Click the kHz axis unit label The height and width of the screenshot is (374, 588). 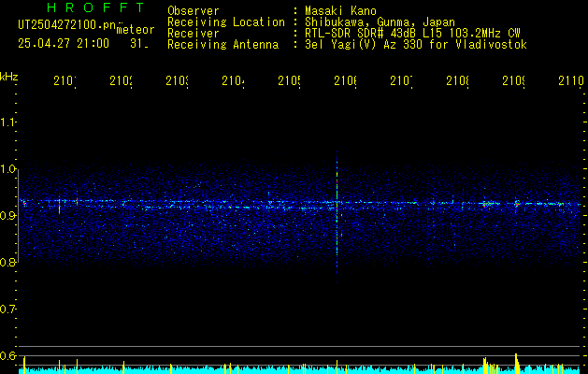point(9,77)
